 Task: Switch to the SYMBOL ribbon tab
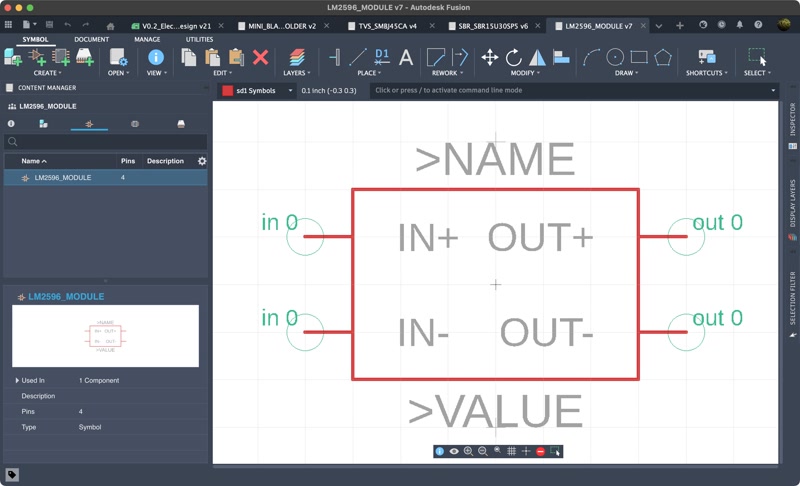[35, 39]
